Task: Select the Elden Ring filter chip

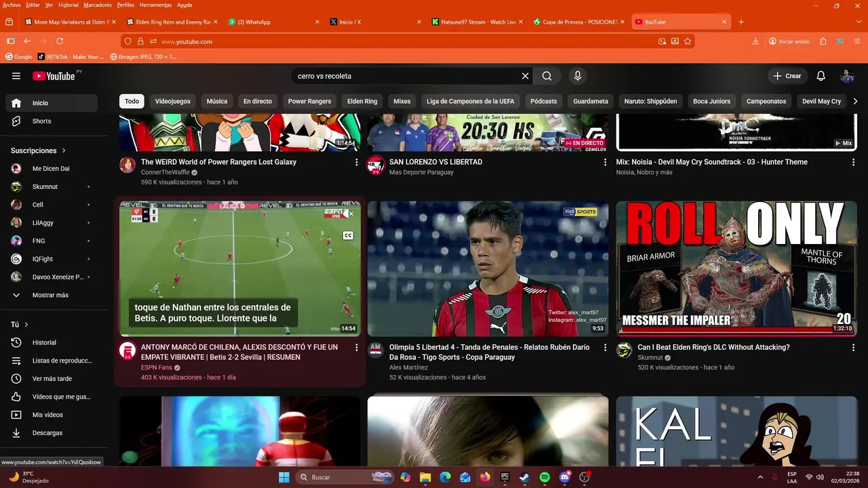Action: point(362,101)
